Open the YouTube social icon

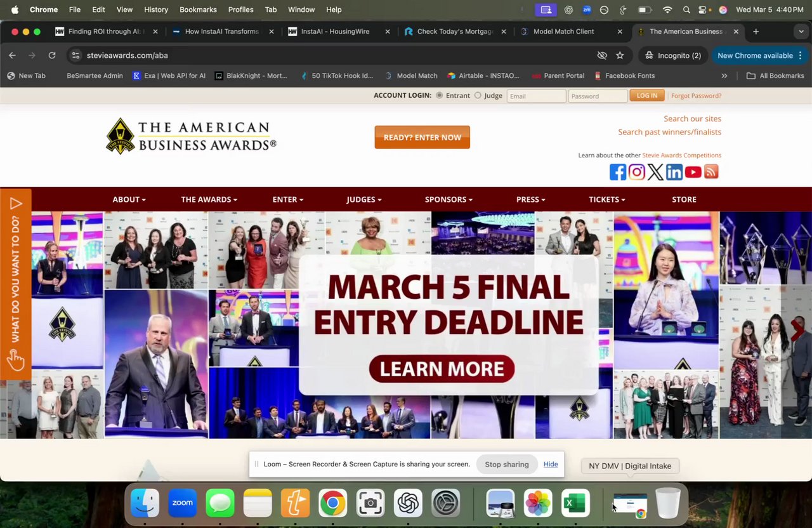coord(693,172)
